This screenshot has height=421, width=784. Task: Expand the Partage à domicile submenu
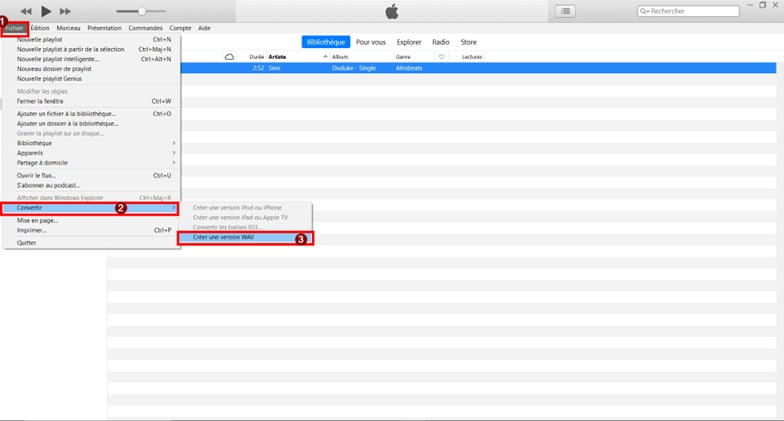[92, 162]
